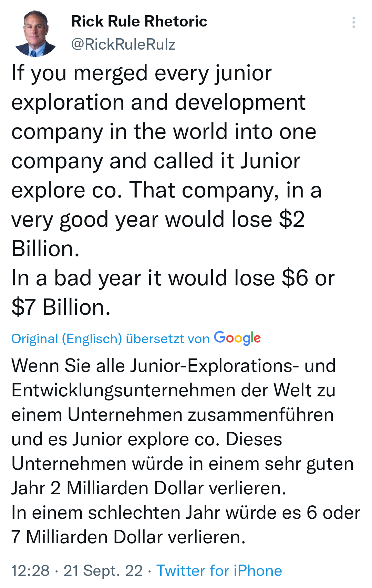Click the display name Rick Rule Rhetoric
The height and width of the screenshot is (588, 372).
point(139,21)
